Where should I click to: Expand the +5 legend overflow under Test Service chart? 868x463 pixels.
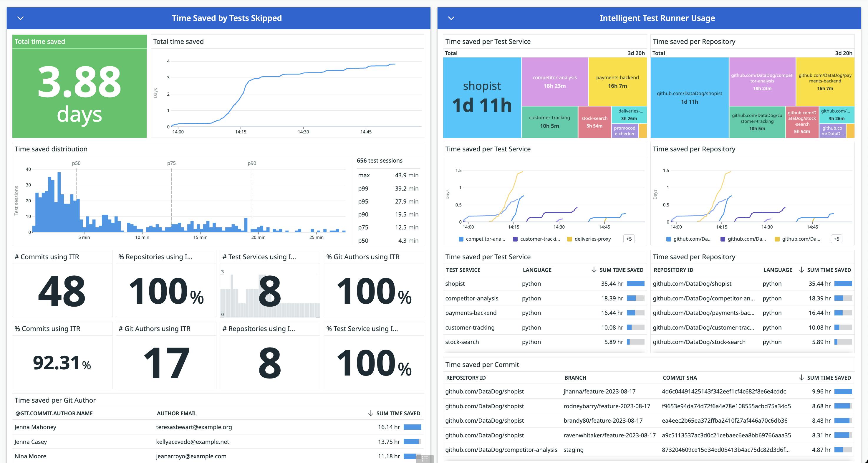tap(629, 239)
